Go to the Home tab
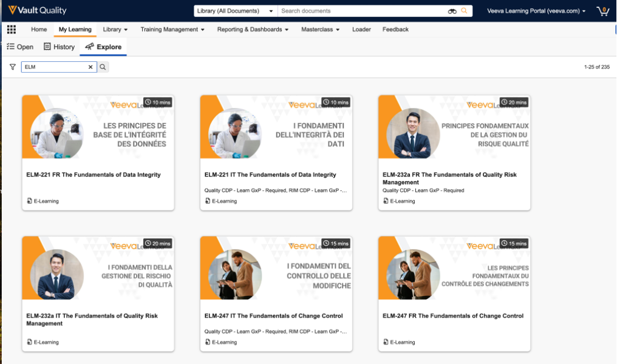Viewport: 617px width, 364px height. pos(39,29)
